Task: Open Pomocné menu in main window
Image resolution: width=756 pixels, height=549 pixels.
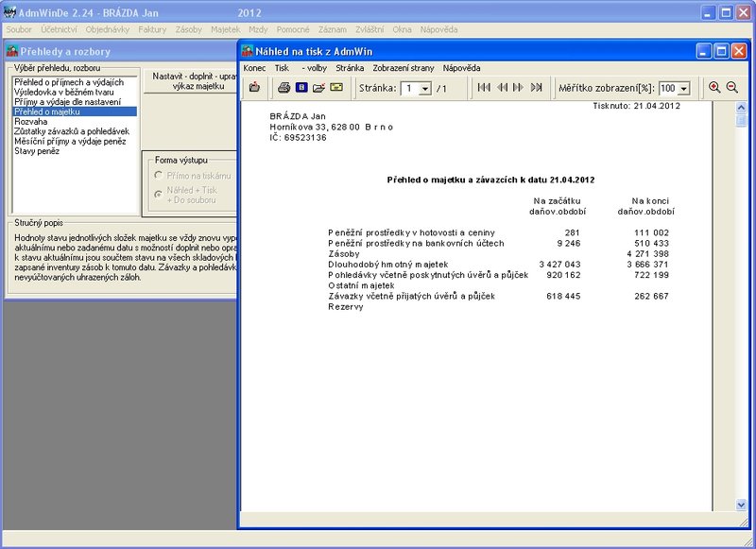Action: tap(293, 29)
